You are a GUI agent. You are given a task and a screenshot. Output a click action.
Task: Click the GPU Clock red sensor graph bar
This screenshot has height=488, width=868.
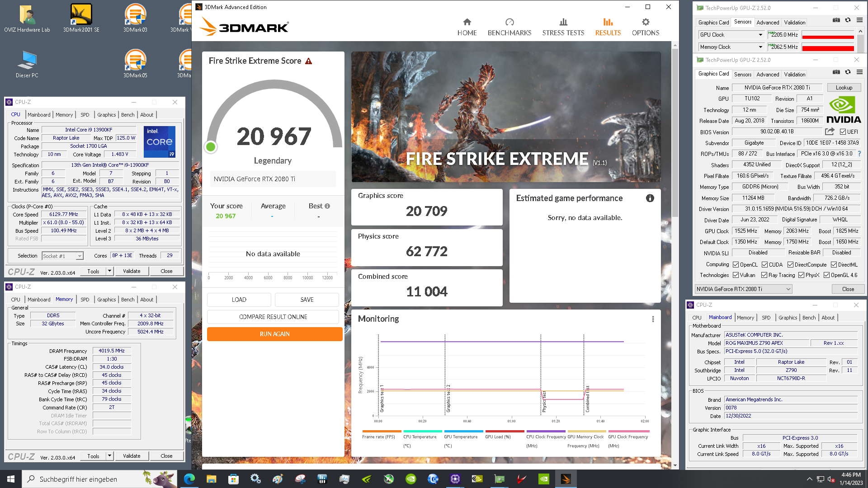point(827,35)
